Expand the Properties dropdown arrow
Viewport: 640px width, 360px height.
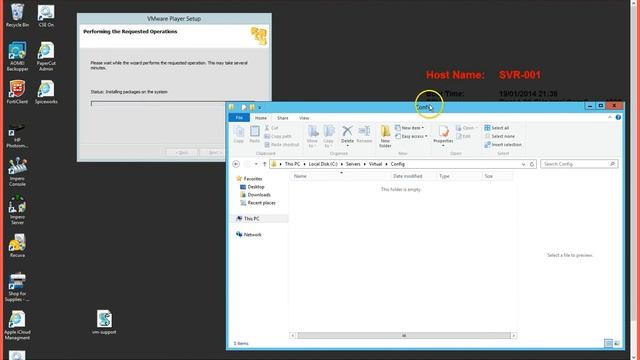[443, 146]
